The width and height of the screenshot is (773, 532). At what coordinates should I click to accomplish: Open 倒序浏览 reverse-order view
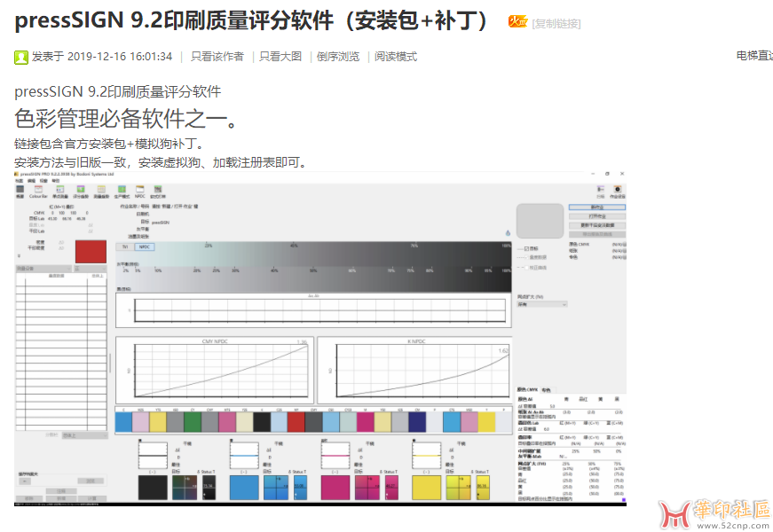click(x=338, y=57)
